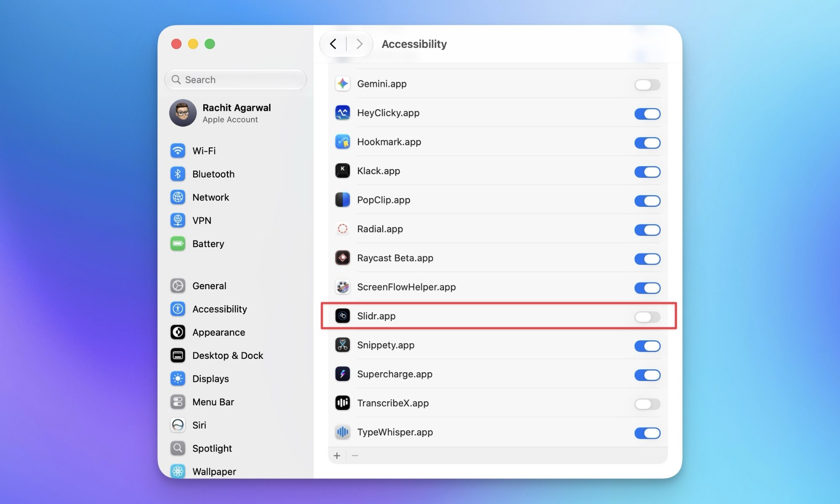Viewport: 840px width, 504px height.
Task: Select the Displays sidebar label
Action: pos(210,379)
